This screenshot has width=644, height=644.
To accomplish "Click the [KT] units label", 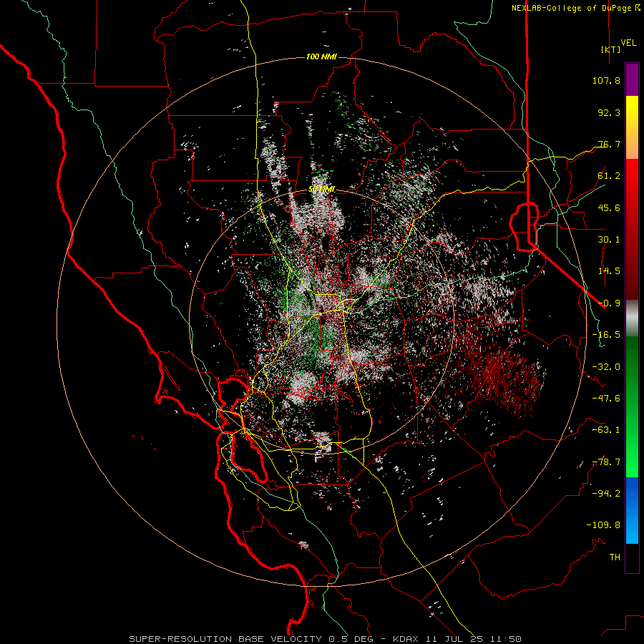I will click(611, 49).
